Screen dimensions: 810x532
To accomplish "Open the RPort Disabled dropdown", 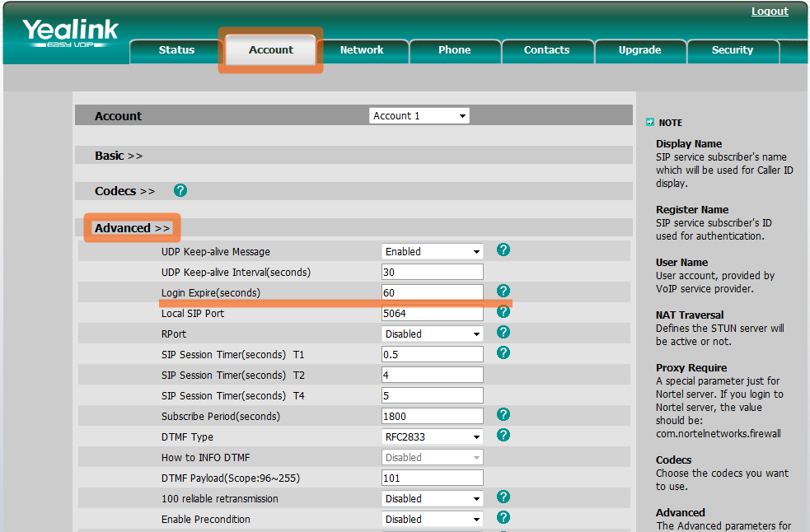I will tap(433, 334).
